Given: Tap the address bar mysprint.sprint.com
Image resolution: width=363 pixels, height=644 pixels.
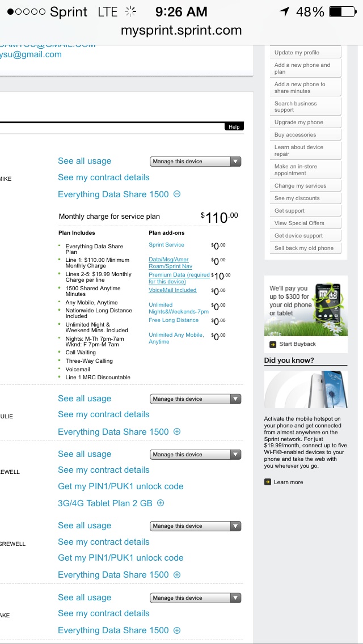Looking at the screenshot, I should 181,31.
